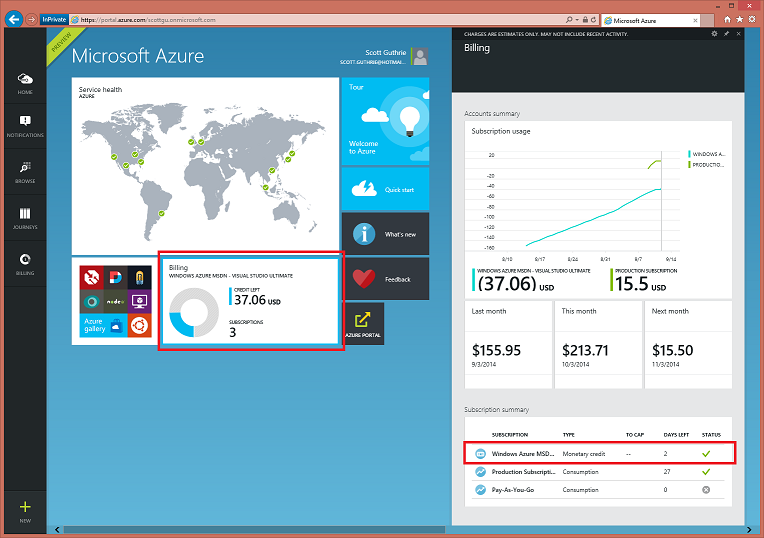Open browser home icon
This screenshot has height=538, width=764.
727,19
